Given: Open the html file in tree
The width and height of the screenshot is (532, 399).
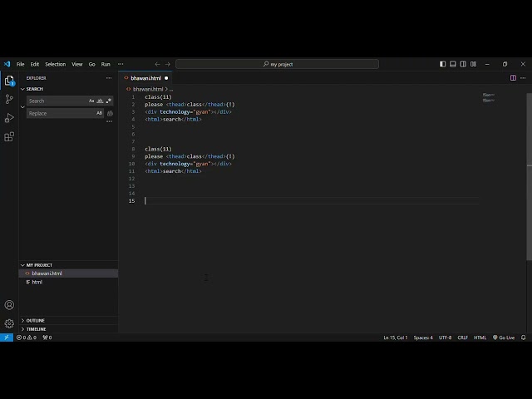Looking at the screenshot, I should pos(68,282).
